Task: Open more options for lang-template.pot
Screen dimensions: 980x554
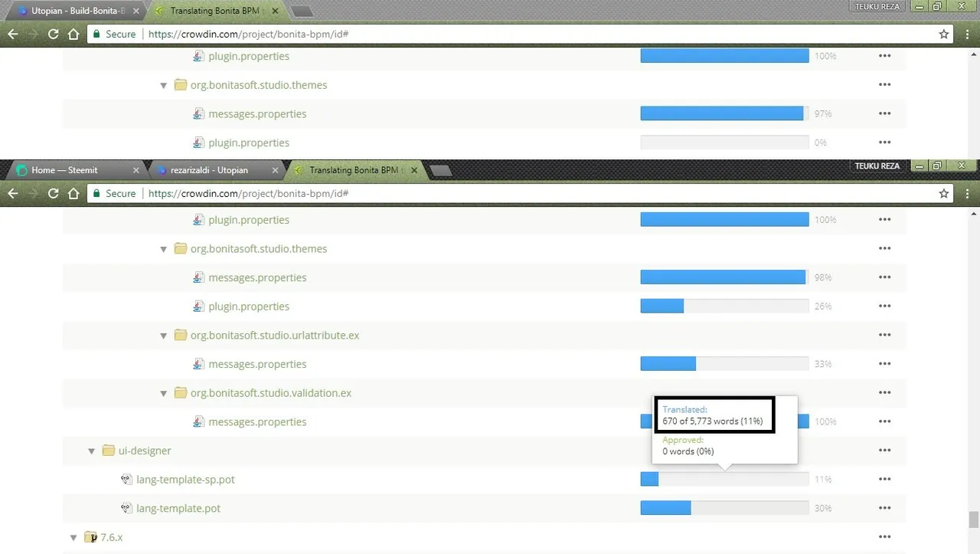Action: (x=885, y=508)
